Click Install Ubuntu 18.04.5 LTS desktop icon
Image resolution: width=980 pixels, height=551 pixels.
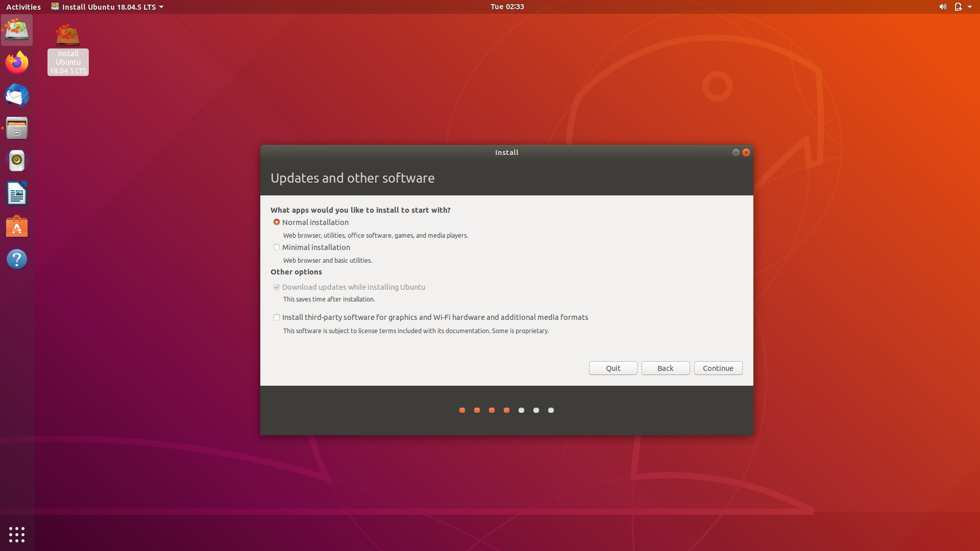pos(68,49)
